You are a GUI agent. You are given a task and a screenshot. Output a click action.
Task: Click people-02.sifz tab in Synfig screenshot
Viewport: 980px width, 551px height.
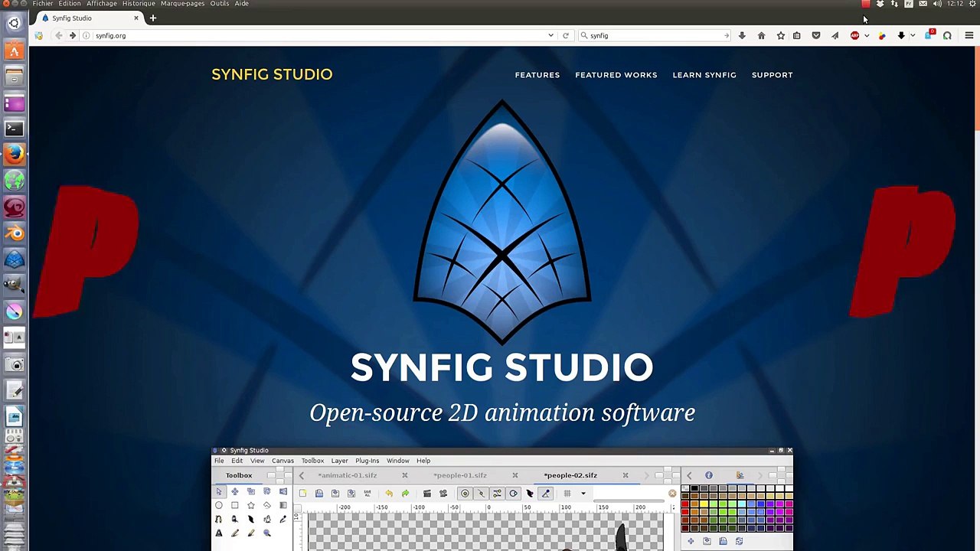point(570,475)
